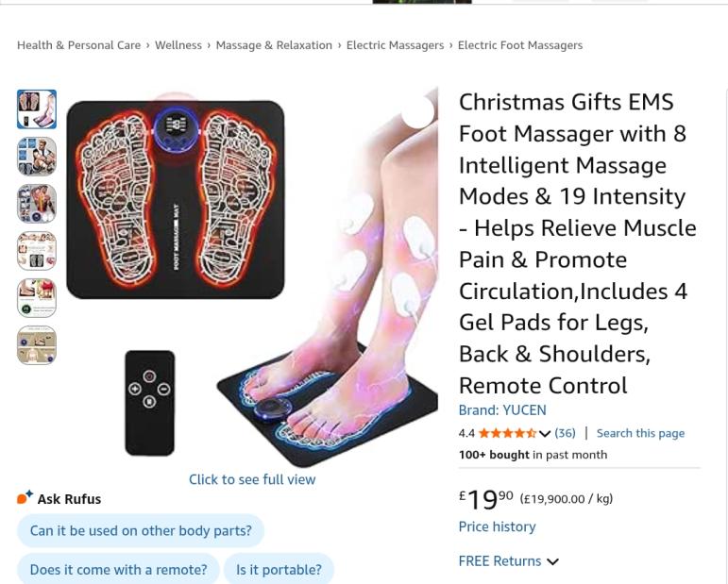Open Electric Massagers breadcrumb
This screenshot has height=584, width=728.
coord(395,45)
